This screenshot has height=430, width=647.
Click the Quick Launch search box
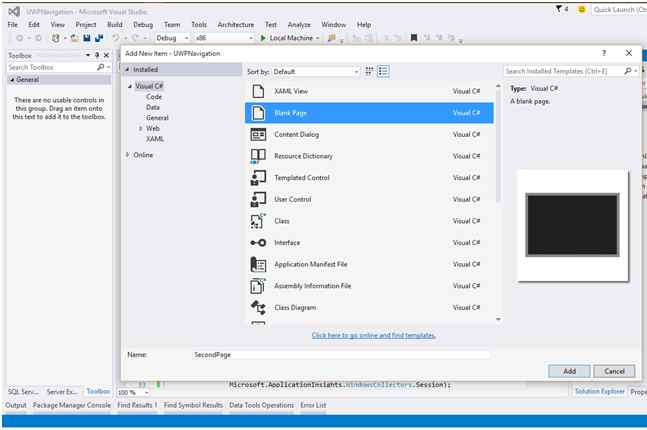[x=619, y=9]
